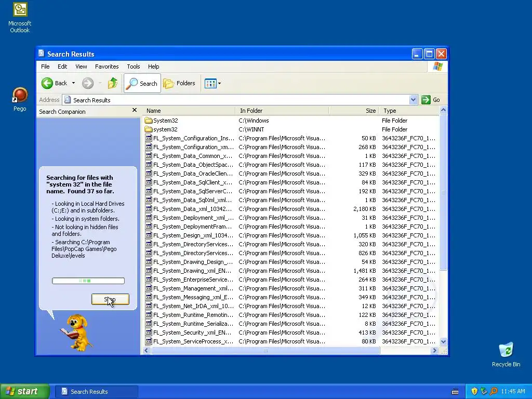The height and width of the screenshot is (399, 532).
Task: Toggle the Search toolbar button
Action: 142,83
